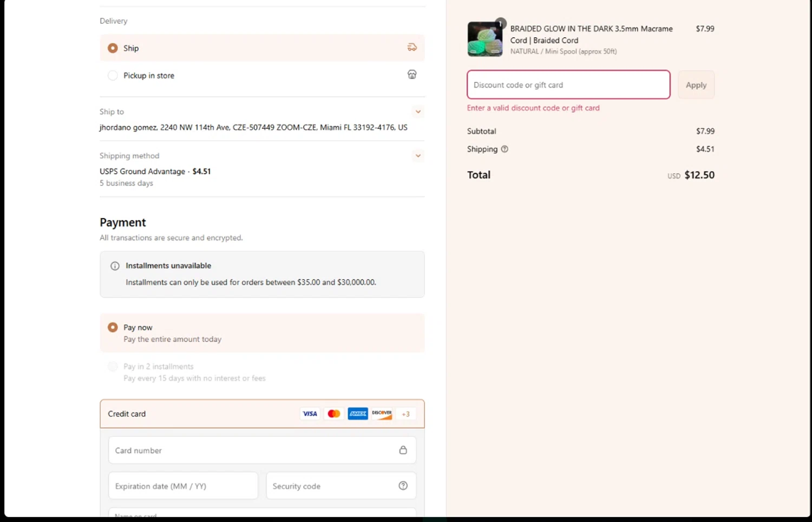This screenshot has width=812, height=522.
Task: Click the store icon beside Pickup in store
Action: coord(412,75)
